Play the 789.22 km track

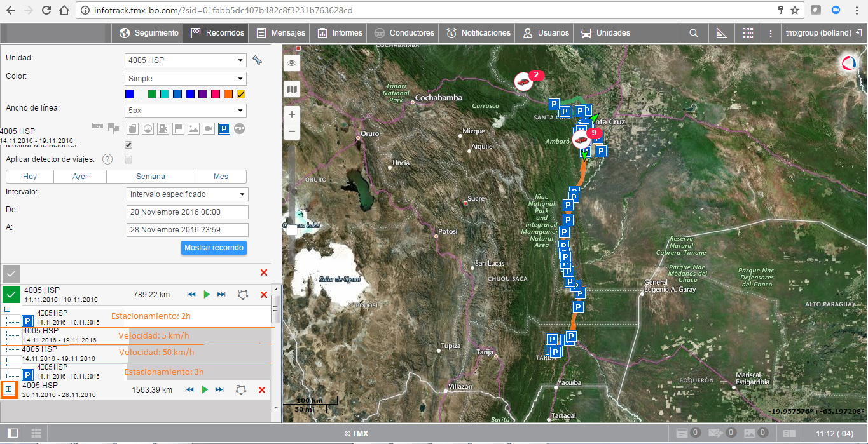click(x=206, y=295)
